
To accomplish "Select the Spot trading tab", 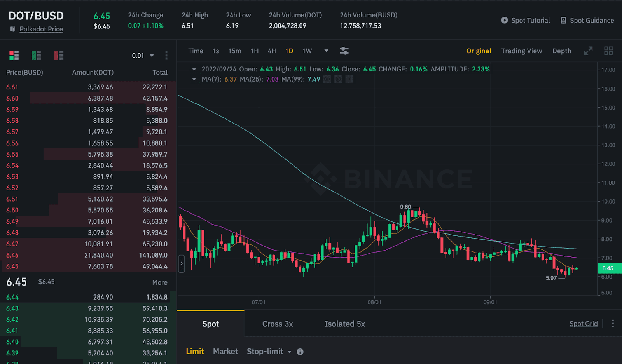I will [x=211, y=324].
